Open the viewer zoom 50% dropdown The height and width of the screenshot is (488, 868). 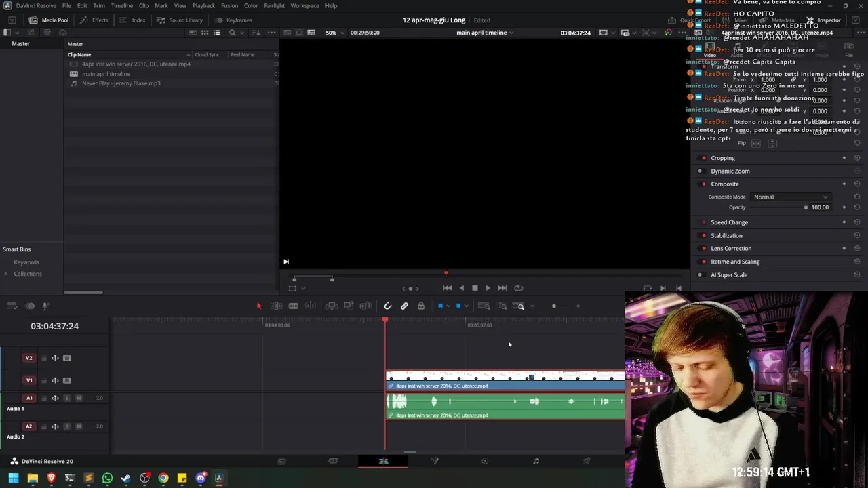pyautogui.click(x=334, y=33)
